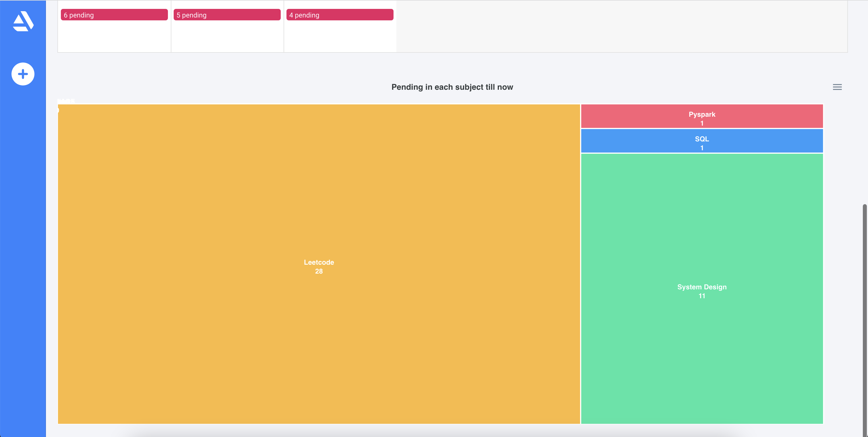The width and height of the screenshot is (868, 437).
Task: Click the System Design count label 11
Action: pos(702,296)
